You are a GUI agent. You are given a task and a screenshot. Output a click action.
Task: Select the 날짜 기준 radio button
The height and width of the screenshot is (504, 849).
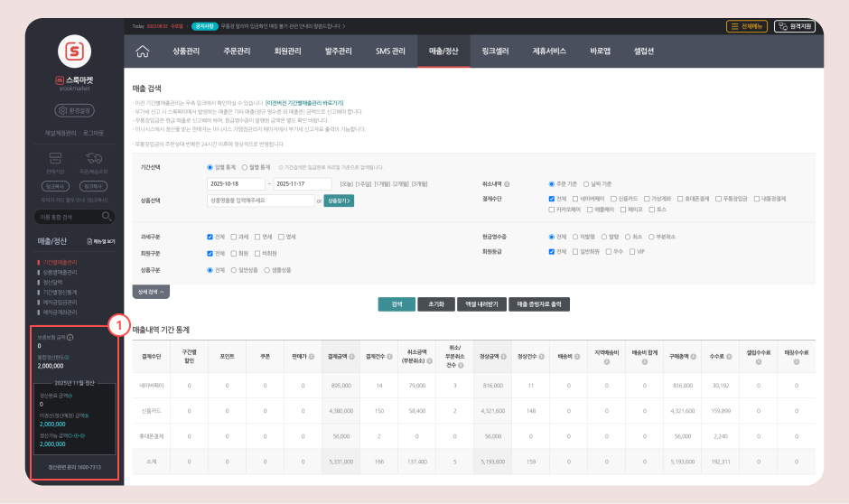(587, 182)
